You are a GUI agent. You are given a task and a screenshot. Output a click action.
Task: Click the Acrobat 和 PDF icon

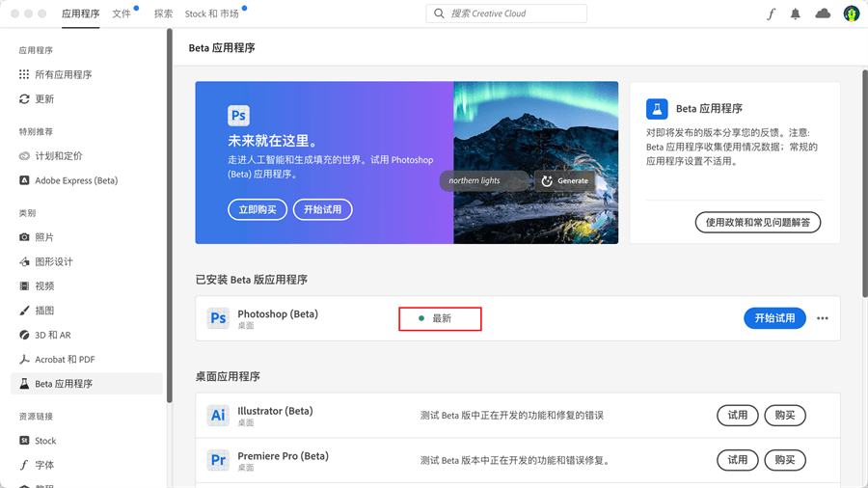(x=24, y=359)
